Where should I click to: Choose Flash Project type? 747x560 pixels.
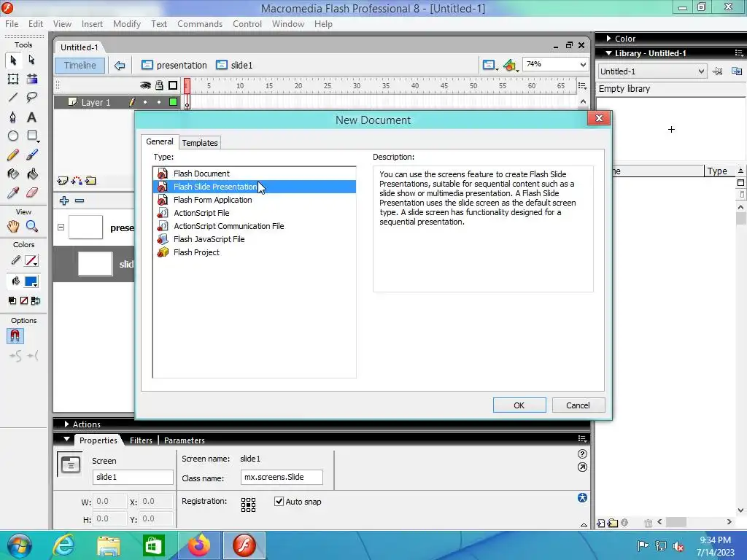[x=255, y=252]
